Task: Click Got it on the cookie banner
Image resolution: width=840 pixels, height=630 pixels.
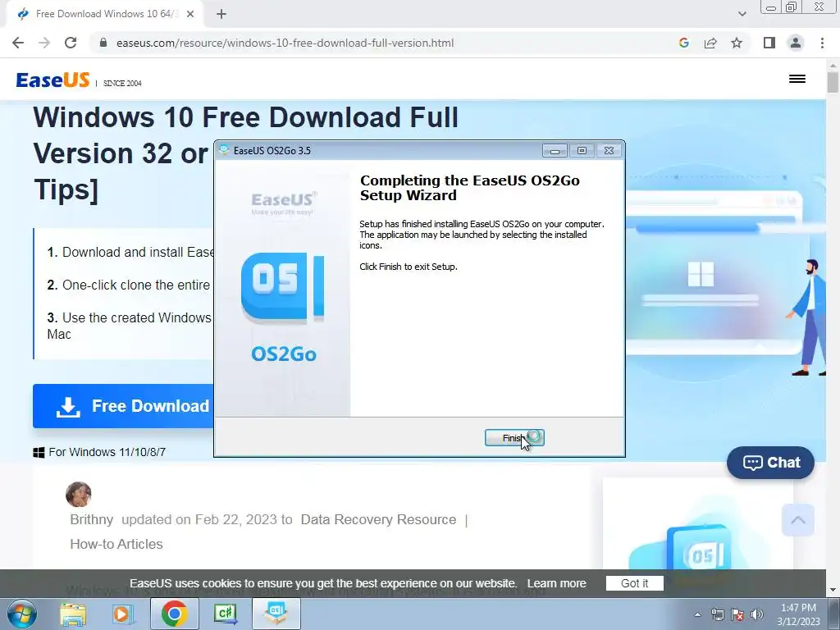Action: click(634, 583)
